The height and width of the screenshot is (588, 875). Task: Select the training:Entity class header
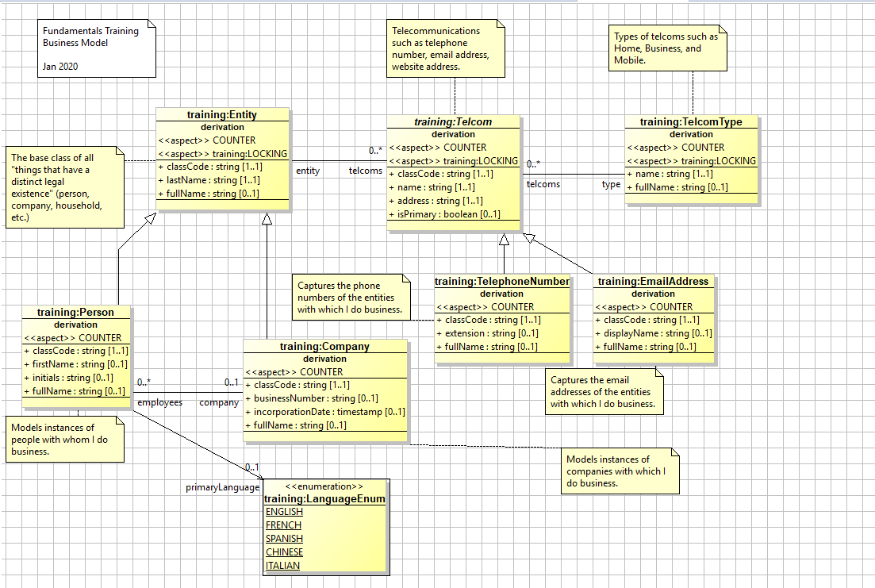click(222, 115)
